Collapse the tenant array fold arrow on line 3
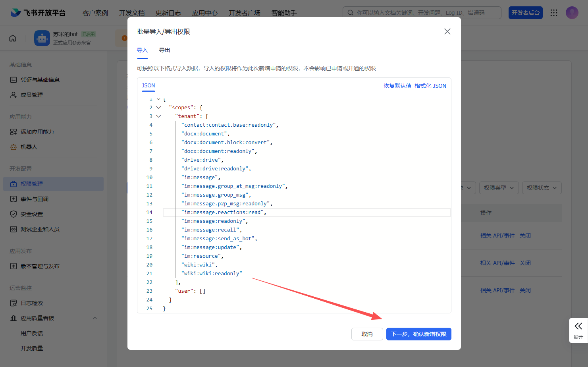The height and width of the screenshot is (367, 588). [x=158, y=116]
